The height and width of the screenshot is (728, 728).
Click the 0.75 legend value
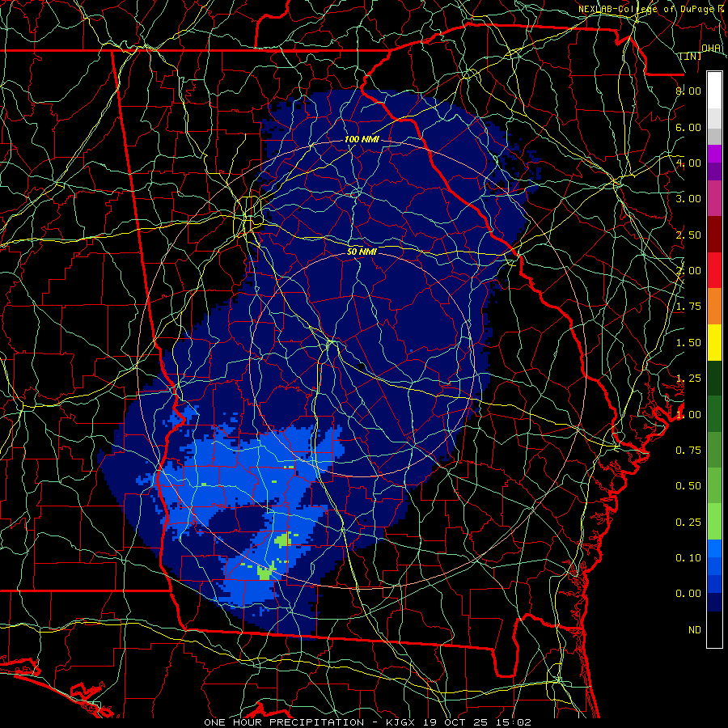pyautogui.click(x=688, y=451)
